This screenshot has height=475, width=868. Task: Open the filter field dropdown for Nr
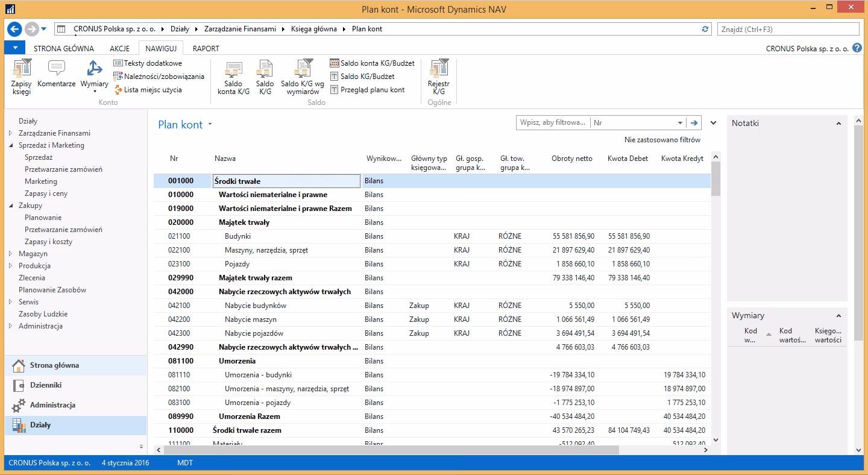pos(680,123)
